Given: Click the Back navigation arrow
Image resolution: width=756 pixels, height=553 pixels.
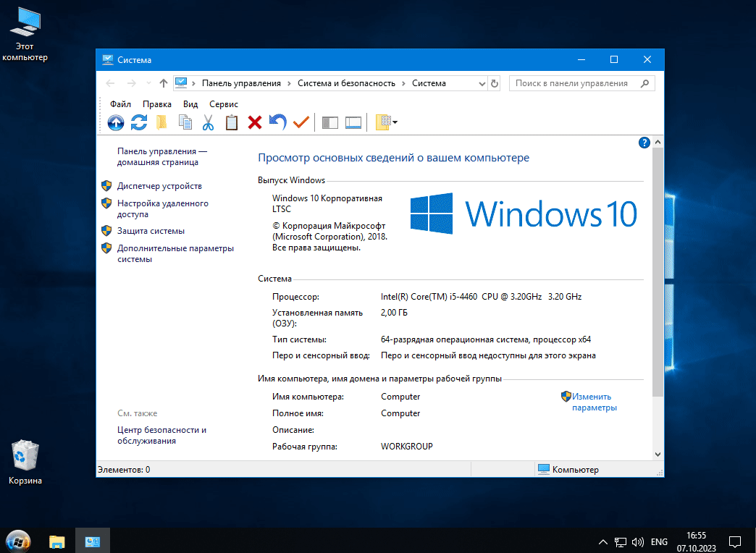Looking at the screenshot, I should point(110,83).
